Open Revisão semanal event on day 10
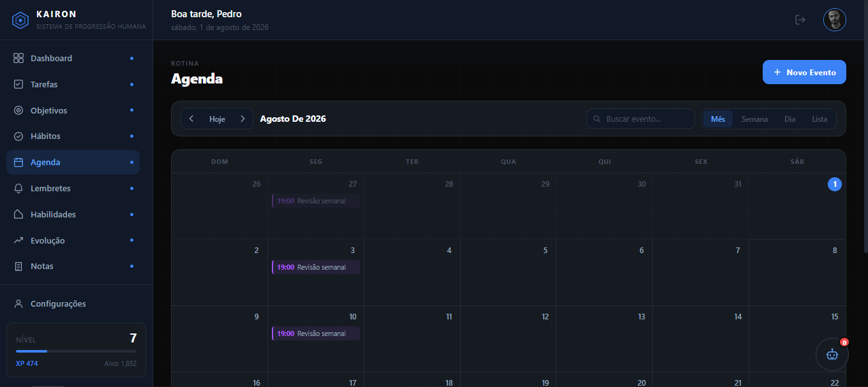The width and height of the screenshot is (868, 387). point(316,333)
